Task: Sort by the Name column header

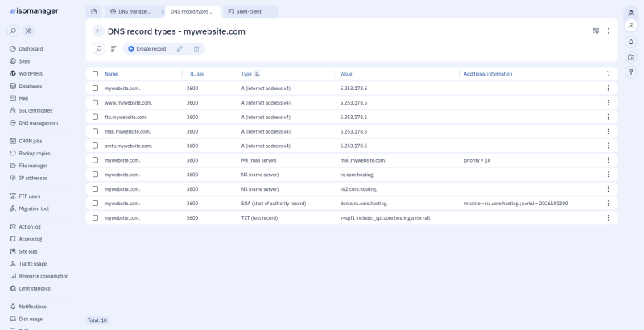Action: pyautogui.click(x=111, y=74)
